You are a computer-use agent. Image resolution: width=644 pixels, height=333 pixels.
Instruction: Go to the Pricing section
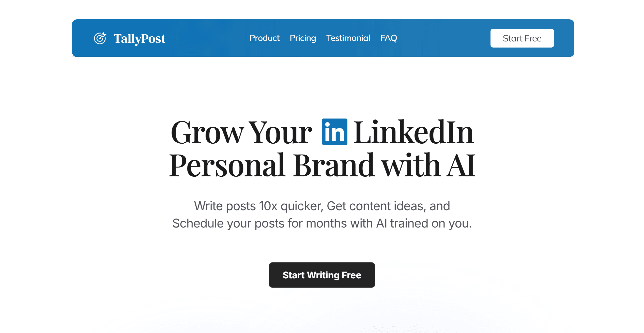pos(303,38)
